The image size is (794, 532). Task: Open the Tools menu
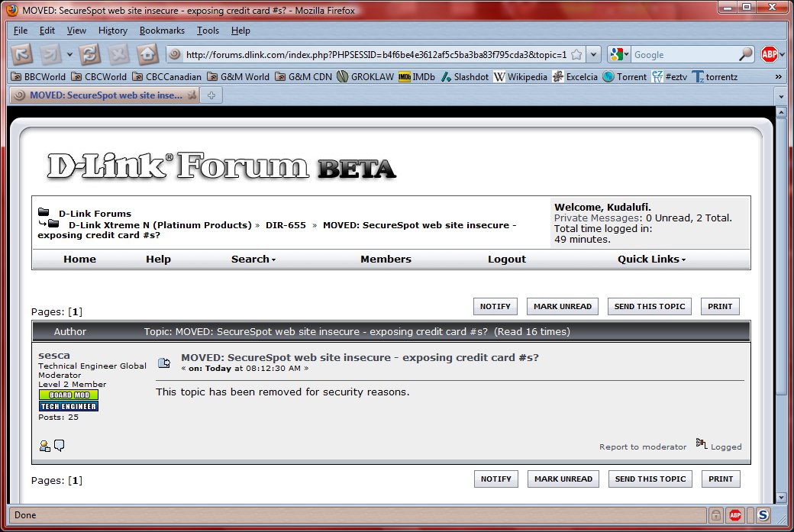point(208,31)
